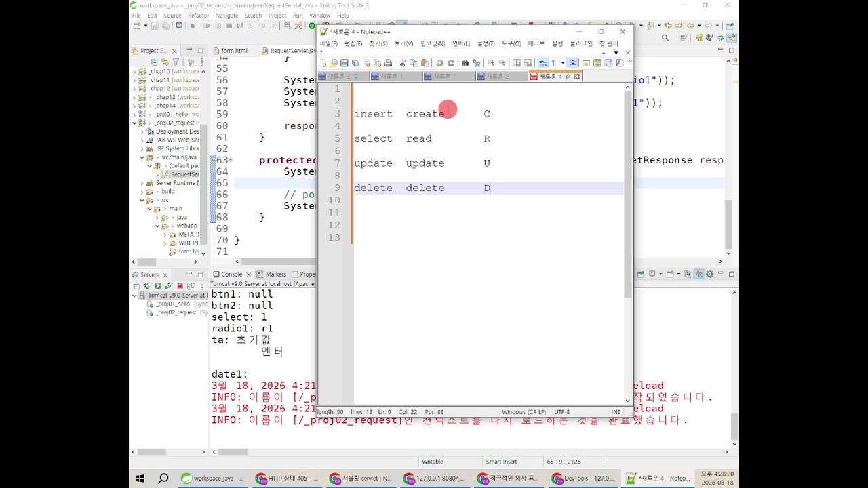Click the New wizard icon in STS toolbar

click(x=137, y=26)
